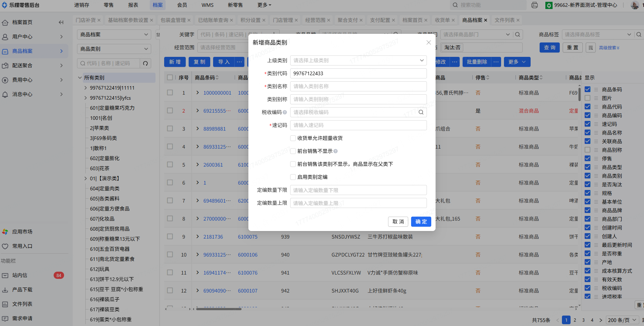This screenshot has height=326, width=644.
Task: Open the 200 条/页 page size dropdown
Action: click(622, 320)
